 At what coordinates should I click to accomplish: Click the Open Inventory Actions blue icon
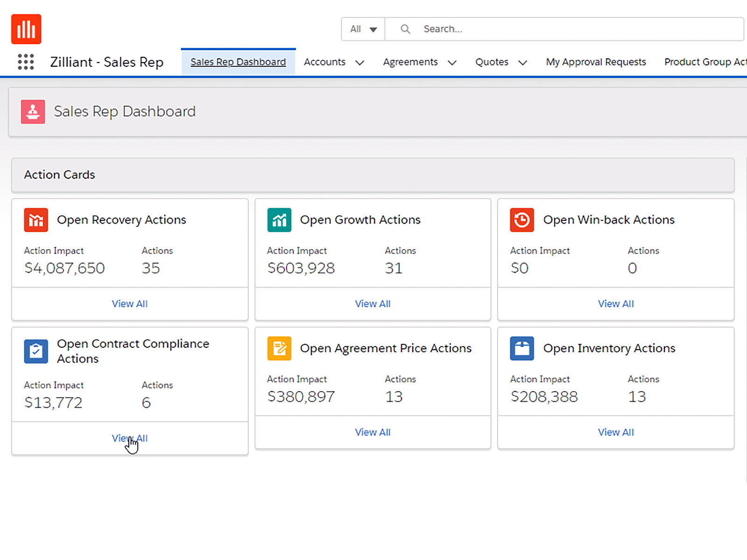click(522, 348)
